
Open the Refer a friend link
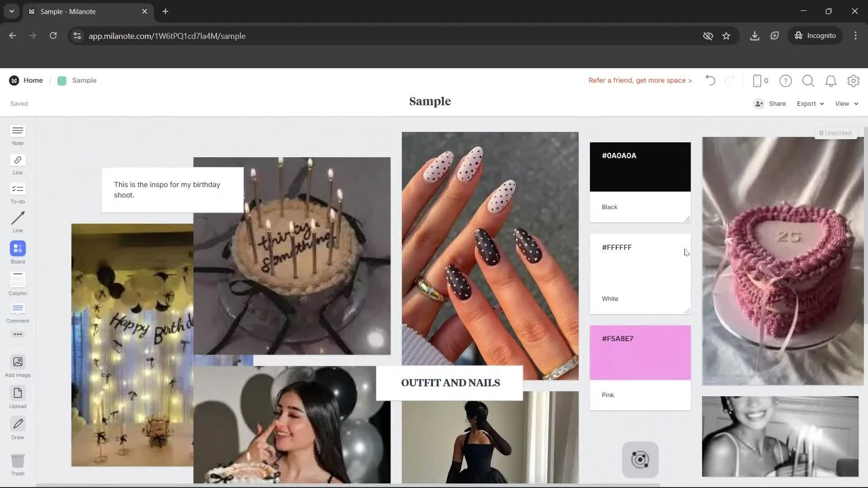coord(640,80)
